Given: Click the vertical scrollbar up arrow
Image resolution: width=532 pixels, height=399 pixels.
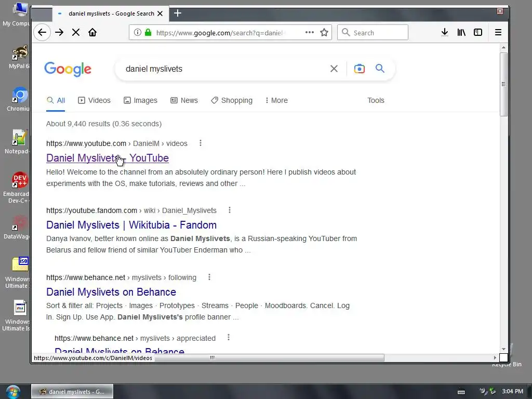Looking at the screenshot, I should point(503,48).
